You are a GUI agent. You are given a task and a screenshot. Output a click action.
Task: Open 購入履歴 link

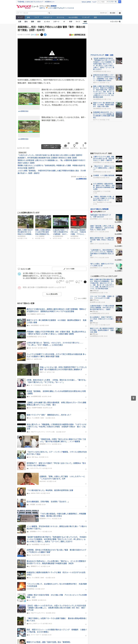(x=112, y=13)
